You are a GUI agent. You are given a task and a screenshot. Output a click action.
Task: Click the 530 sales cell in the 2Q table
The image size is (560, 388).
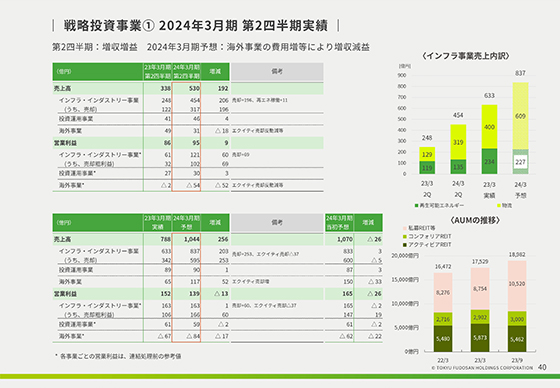click(194, 89)
